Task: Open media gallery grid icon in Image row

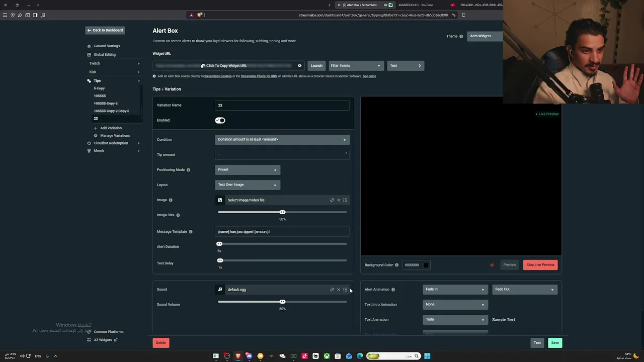Action: (x=345, y=200)
